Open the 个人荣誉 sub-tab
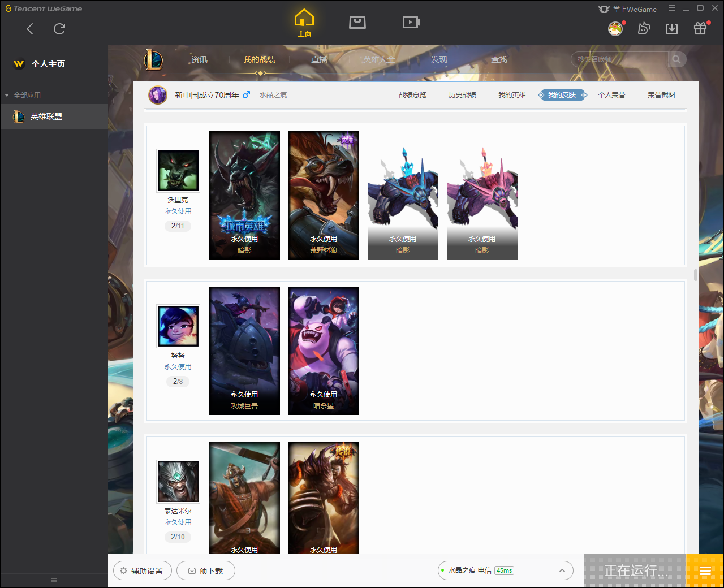Screen dimensions: 724x588 point(611,95)
